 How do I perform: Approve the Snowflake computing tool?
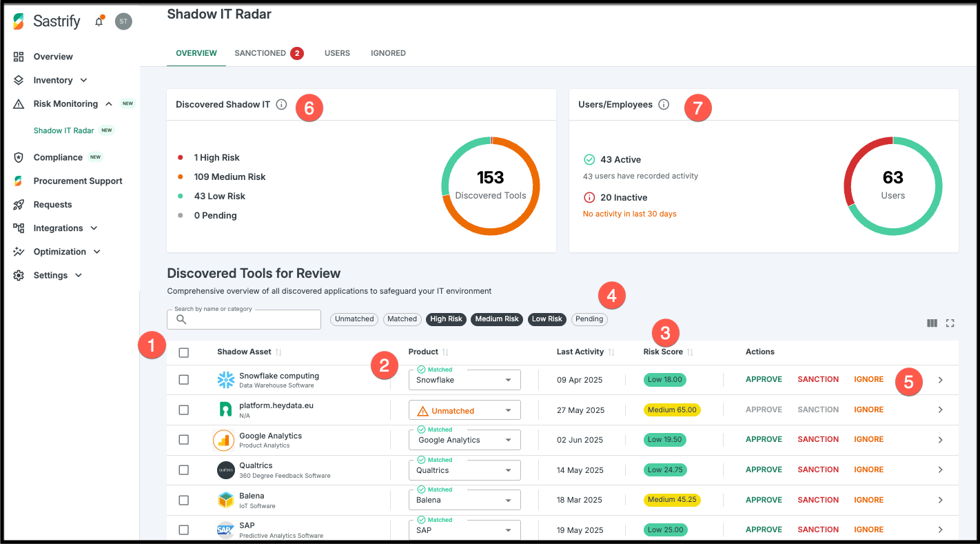(764, 379)
